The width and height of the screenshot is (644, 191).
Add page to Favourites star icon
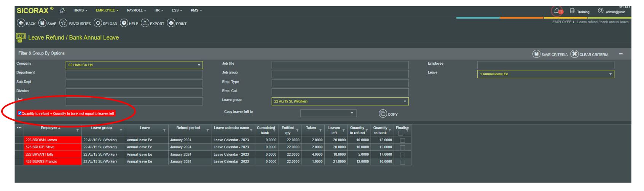click(63, 23)
